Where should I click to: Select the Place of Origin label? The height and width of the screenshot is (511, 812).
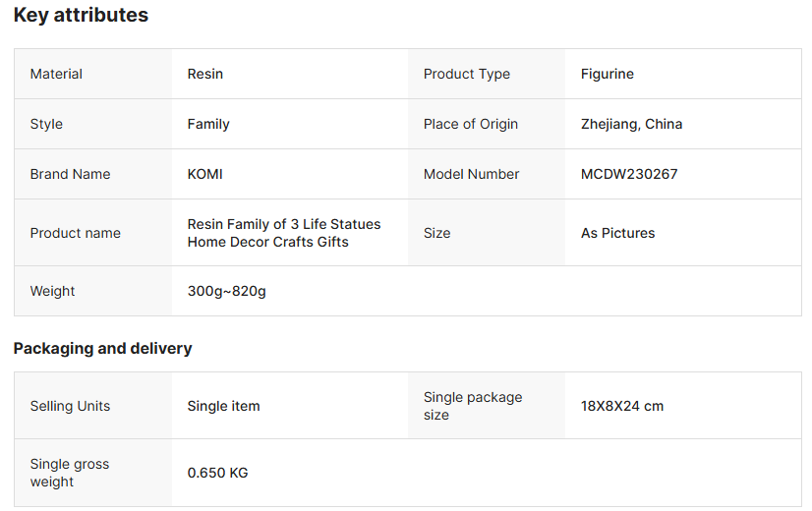pos(470,124)
